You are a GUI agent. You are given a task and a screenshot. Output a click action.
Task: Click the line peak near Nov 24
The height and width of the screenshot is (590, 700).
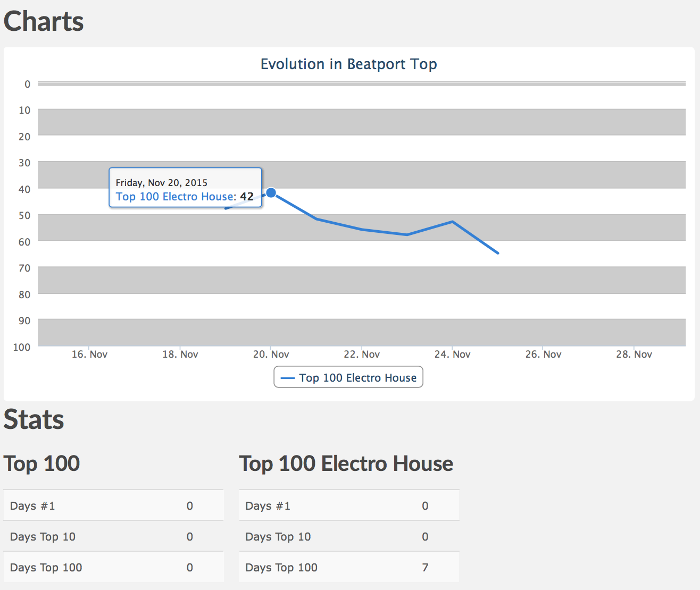(x=452, y=222)
